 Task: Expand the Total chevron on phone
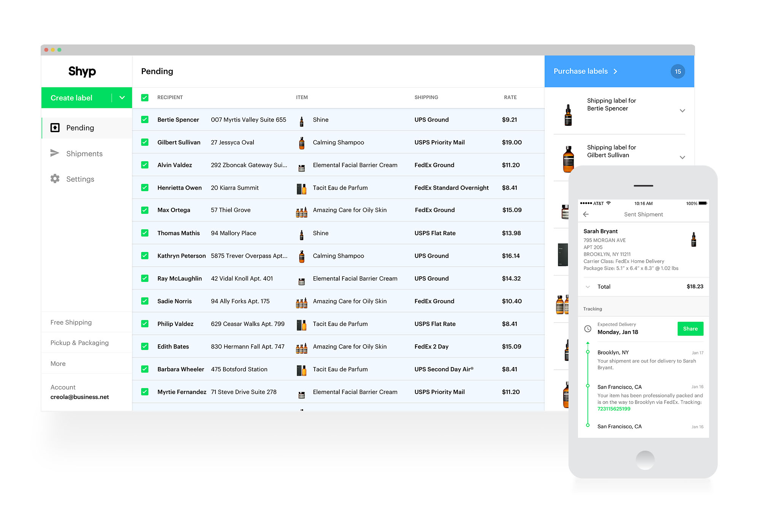[x=588, y=287]
